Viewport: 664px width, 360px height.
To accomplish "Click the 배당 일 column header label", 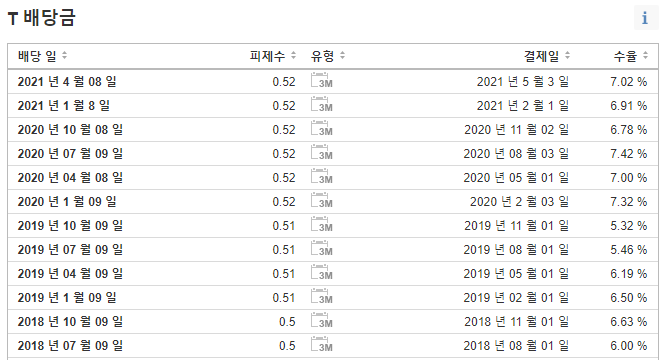I will [x=37, y=55].
